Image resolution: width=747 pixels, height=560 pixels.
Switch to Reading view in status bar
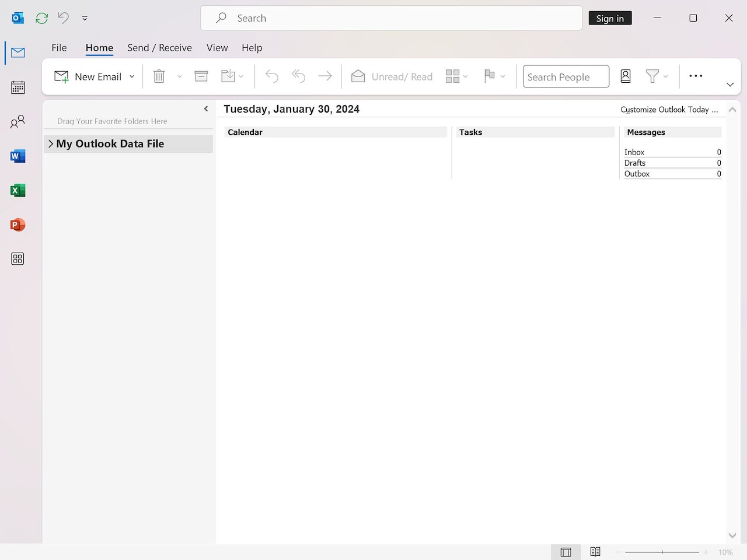click(595, 552)
